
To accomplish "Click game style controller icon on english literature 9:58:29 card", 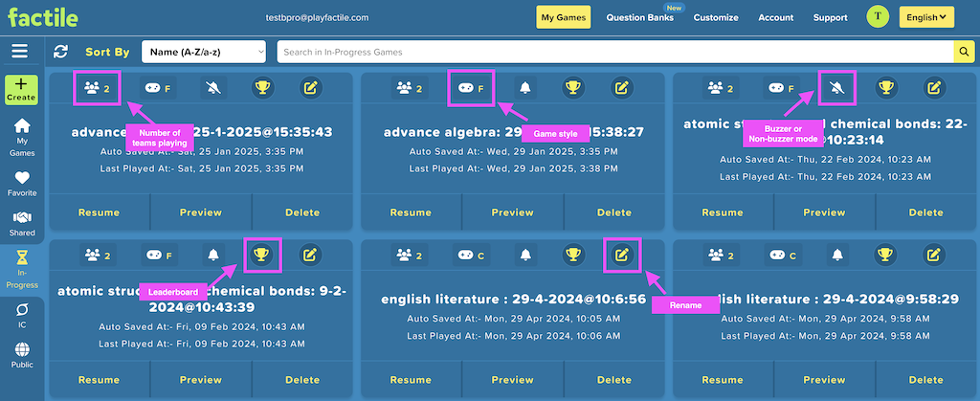I will 784,255.
